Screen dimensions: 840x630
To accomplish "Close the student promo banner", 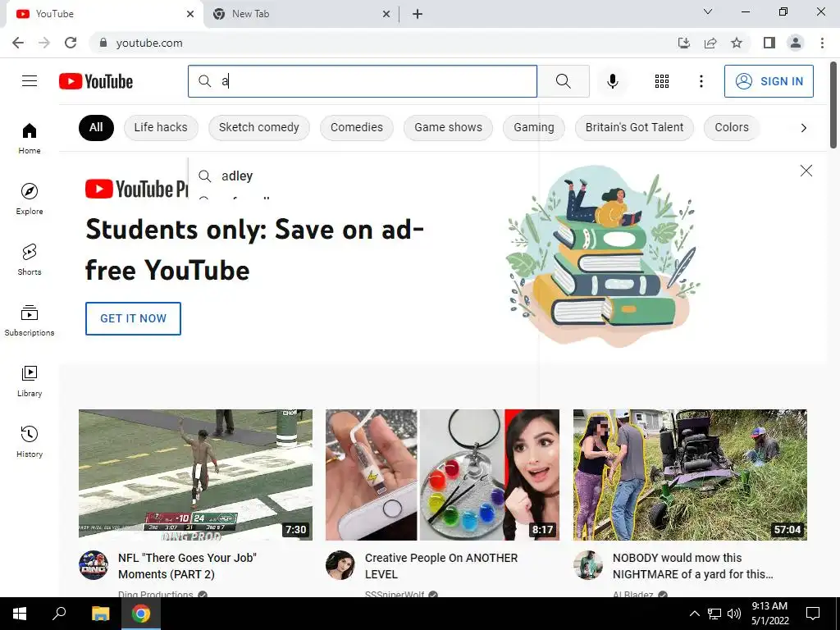I will [806, 171].
